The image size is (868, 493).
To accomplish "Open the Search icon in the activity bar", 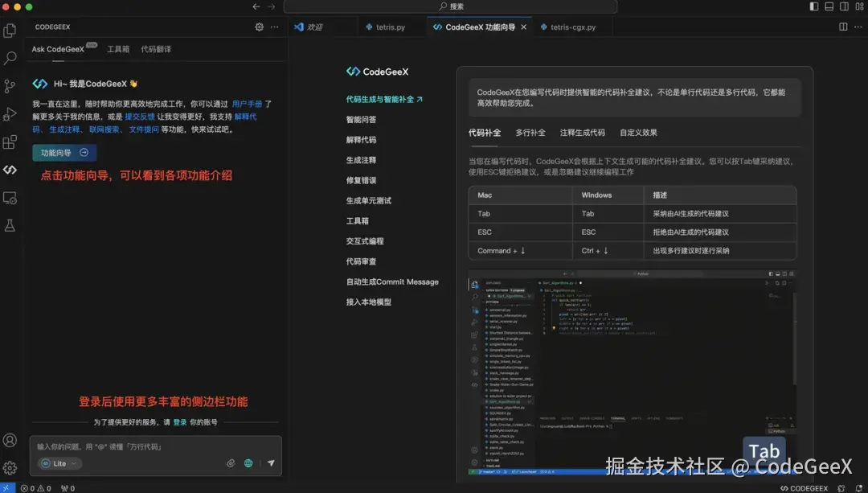I will [10, 58].
